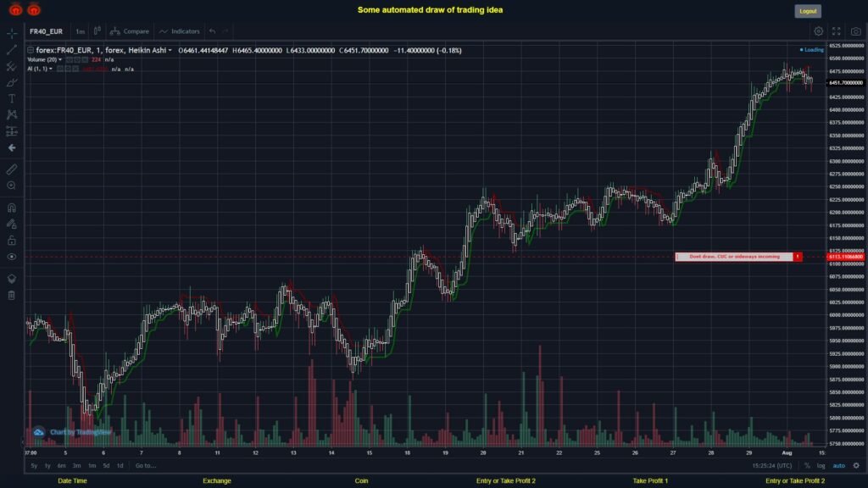Open the scale settings gear at bottom right
Image resolution: width=868 pixels, height=488 pixels.
coord(856,466)
